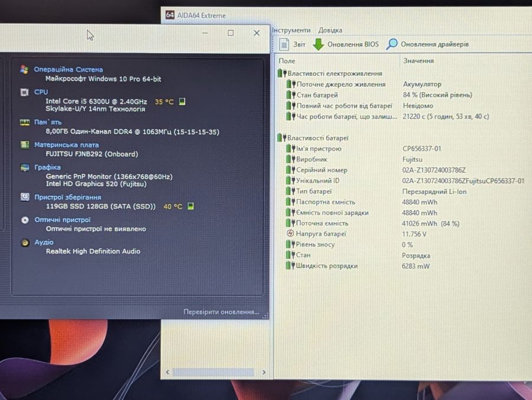Click the Оновлення драйверів magnifier icon

[x=391, y=44]
